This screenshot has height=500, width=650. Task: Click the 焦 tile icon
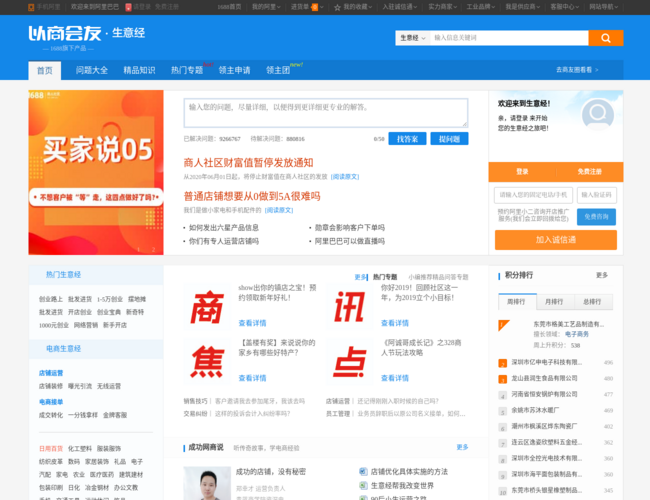click(x=207, y=362)
